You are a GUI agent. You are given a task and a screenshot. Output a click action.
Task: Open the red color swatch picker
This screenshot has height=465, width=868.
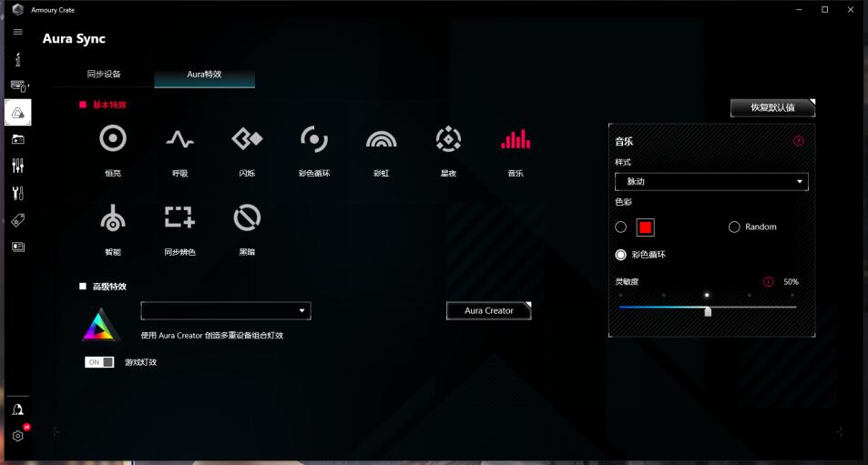click(x=646, y=227)
